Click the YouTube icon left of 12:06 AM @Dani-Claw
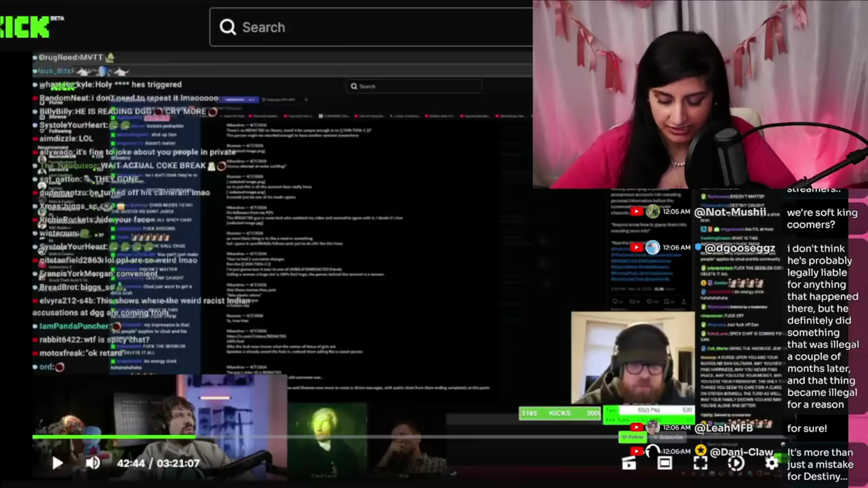This screenshot has width=868, height=488. click(636, 451)
